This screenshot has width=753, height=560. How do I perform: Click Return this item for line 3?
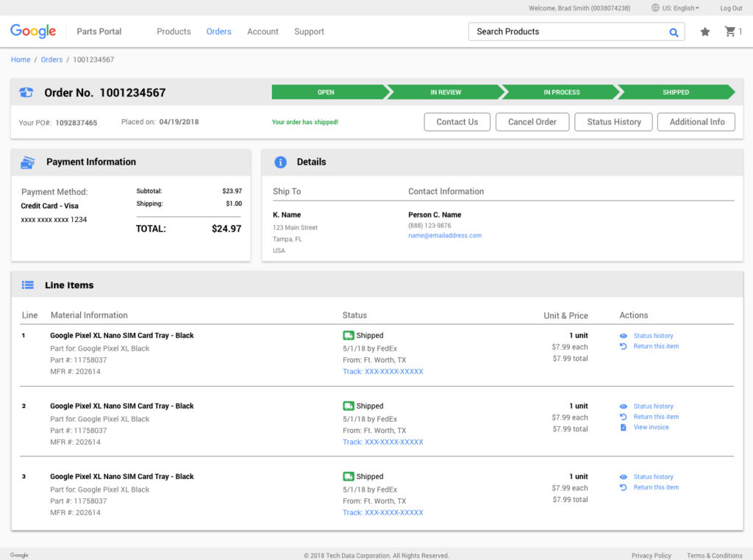(x=656, y=487)
